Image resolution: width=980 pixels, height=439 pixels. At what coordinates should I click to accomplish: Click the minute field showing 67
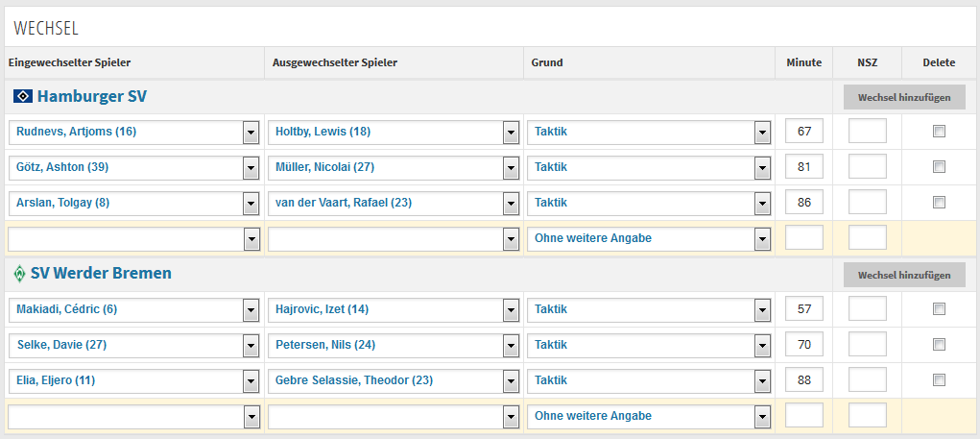coord(803,132)
